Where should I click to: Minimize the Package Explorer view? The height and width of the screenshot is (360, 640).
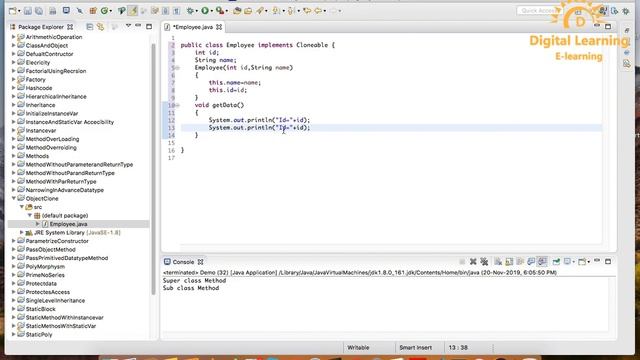(138, 26)
